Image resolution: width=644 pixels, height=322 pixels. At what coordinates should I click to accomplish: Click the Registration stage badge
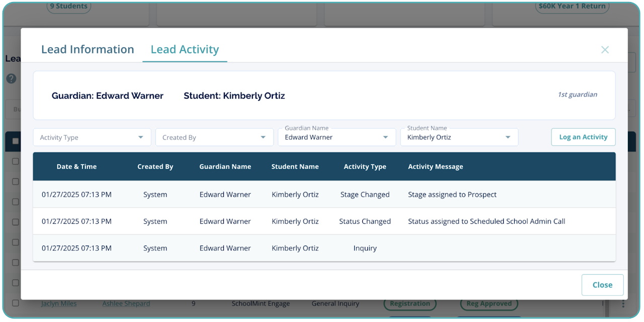pos(410,304)
